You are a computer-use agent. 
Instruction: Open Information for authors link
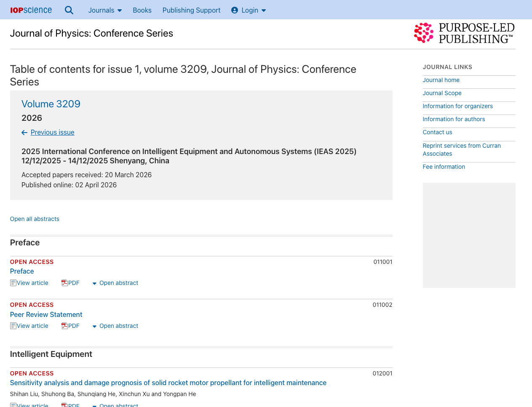(x=454, y=119)
